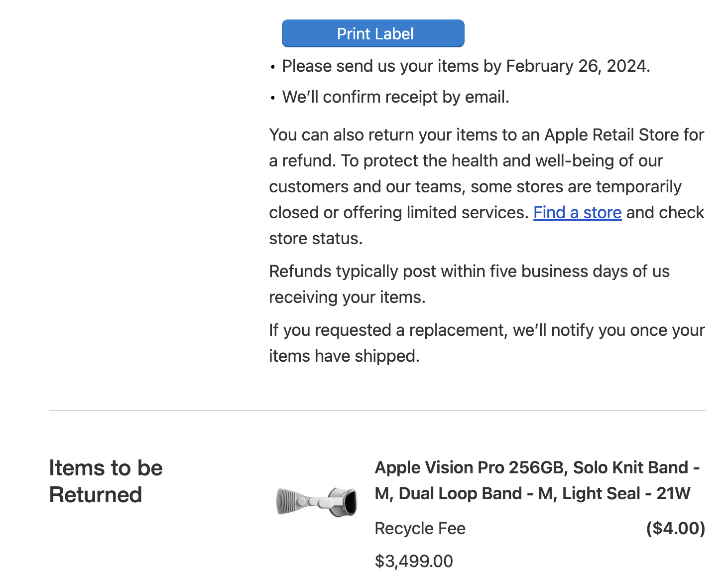The image size is (728, 574).
Task: Click the Items to be Returned heading
Action: [x=106, y=481]
